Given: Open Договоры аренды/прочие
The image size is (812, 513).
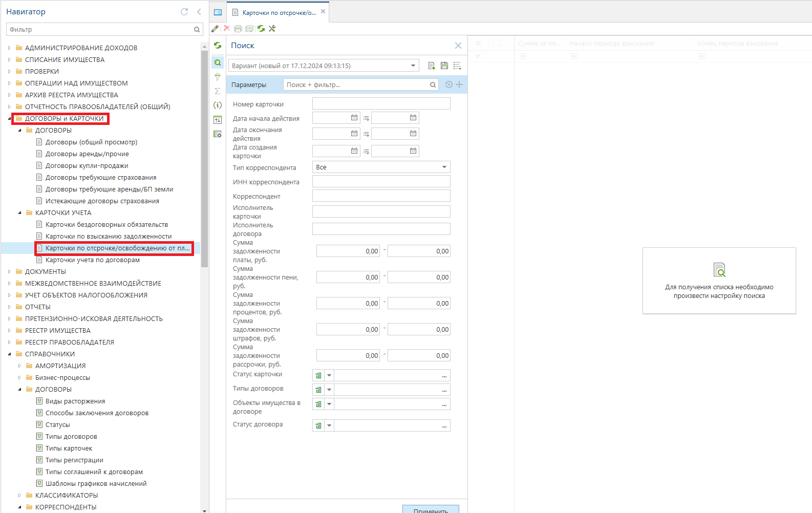Looking at the screenshot, I should point(87,154).
